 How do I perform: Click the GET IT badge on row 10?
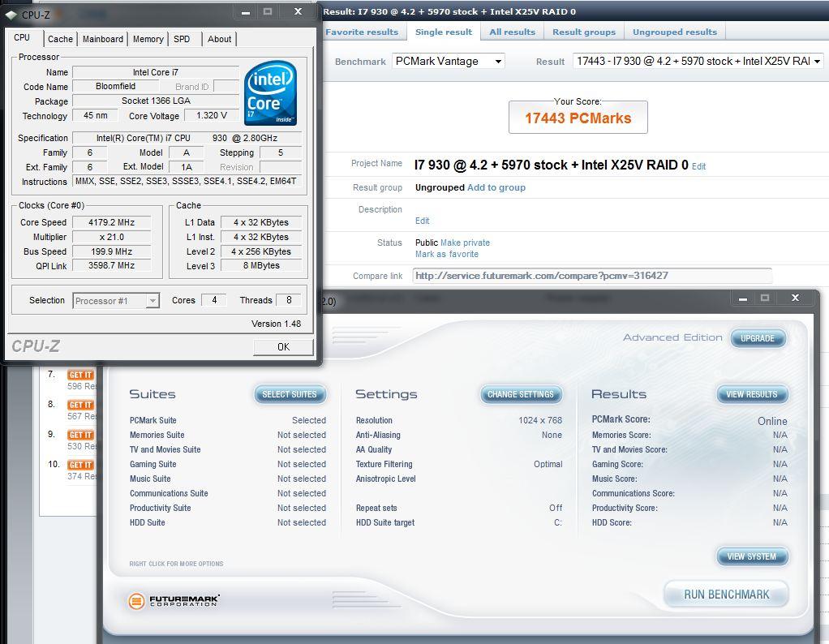tap(80, 466)
